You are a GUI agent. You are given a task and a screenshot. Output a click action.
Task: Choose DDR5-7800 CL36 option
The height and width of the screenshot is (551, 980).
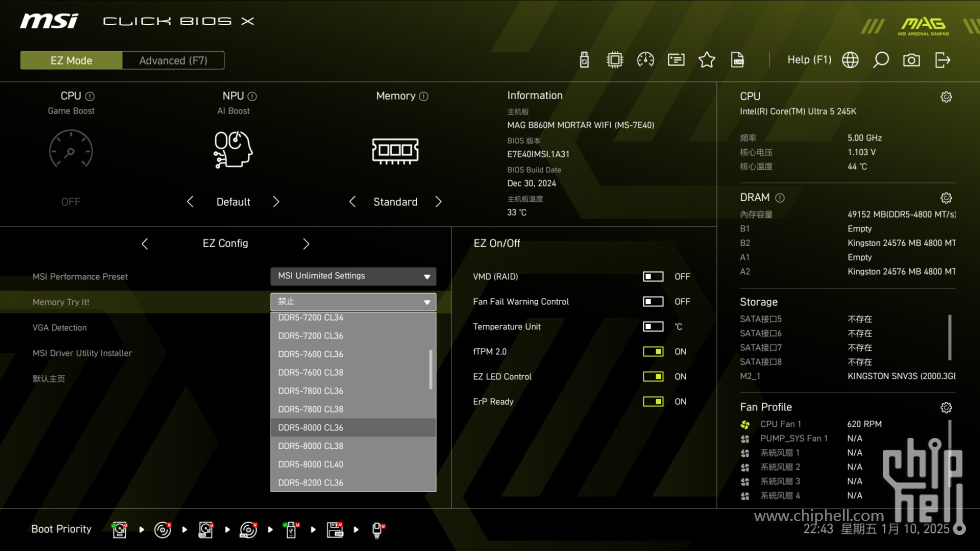tap(353, 391)
